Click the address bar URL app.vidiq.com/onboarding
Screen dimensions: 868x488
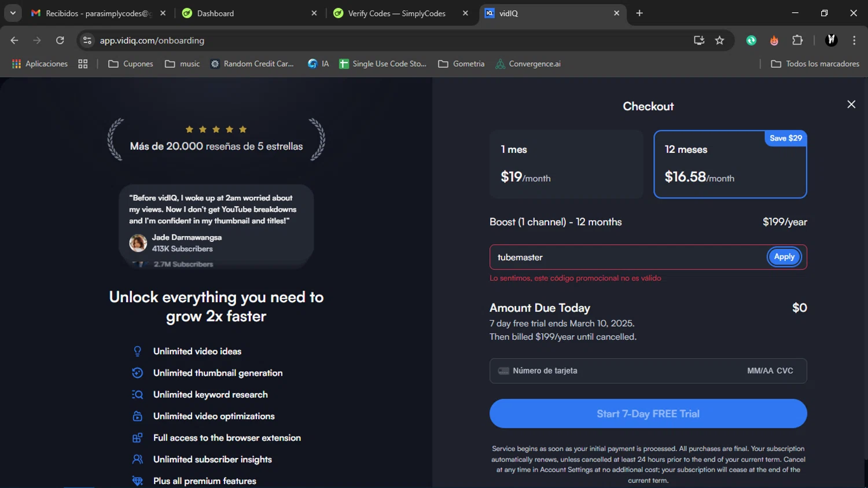152,41
